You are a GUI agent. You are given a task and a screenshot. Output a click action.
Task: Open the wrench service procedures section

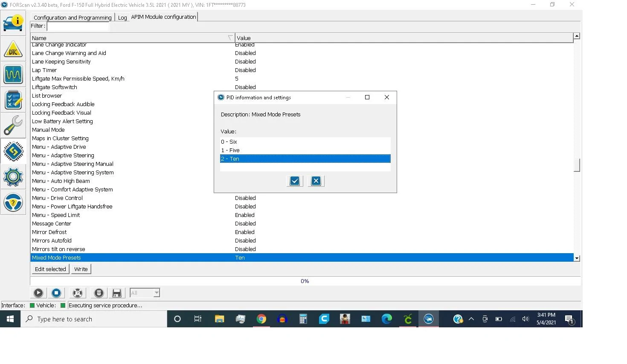13,125
